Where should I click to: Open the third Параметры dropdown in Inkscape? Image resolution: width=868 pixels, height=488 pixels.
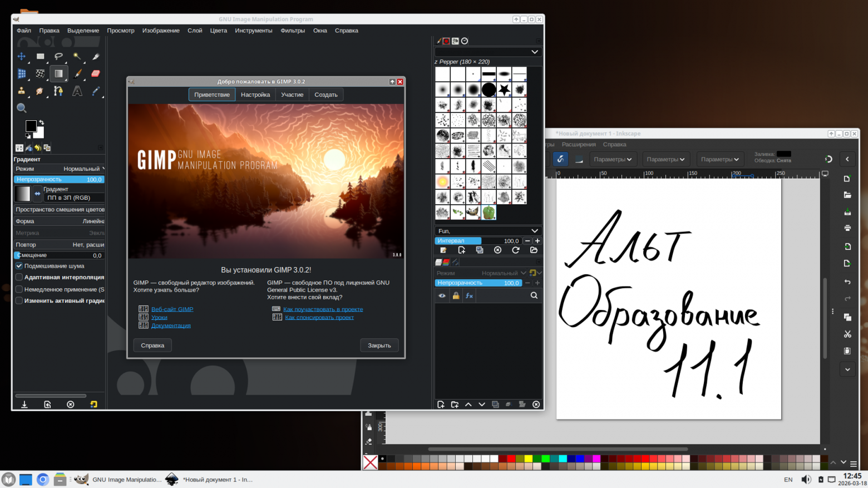(x=720, y=159)
